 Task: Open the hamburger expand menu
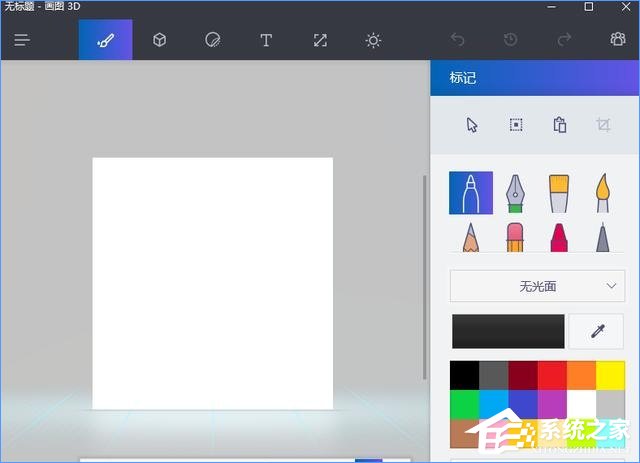[22, 40]
